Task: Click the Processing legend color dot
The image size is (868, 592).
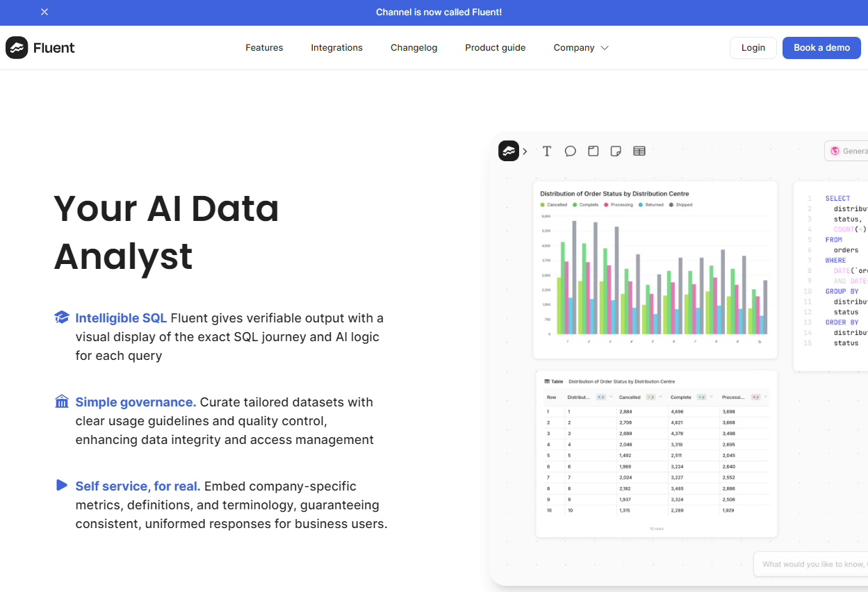Action: click(607, 205)
